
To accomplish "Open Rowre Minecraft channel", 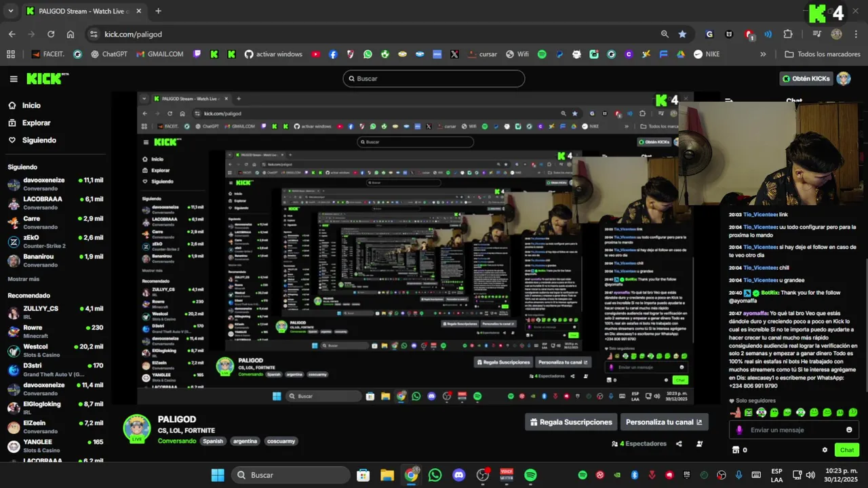I will click(x=55, y=331).
